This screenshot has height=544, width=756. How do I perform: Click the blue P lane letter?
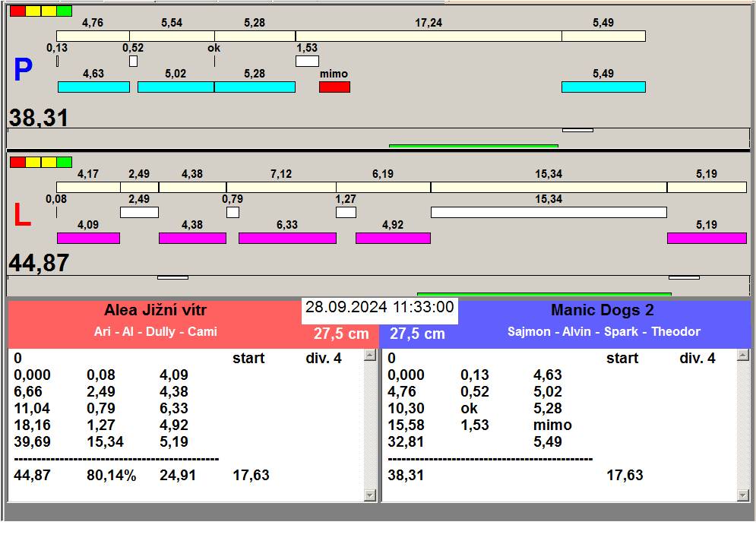(23, 71)
